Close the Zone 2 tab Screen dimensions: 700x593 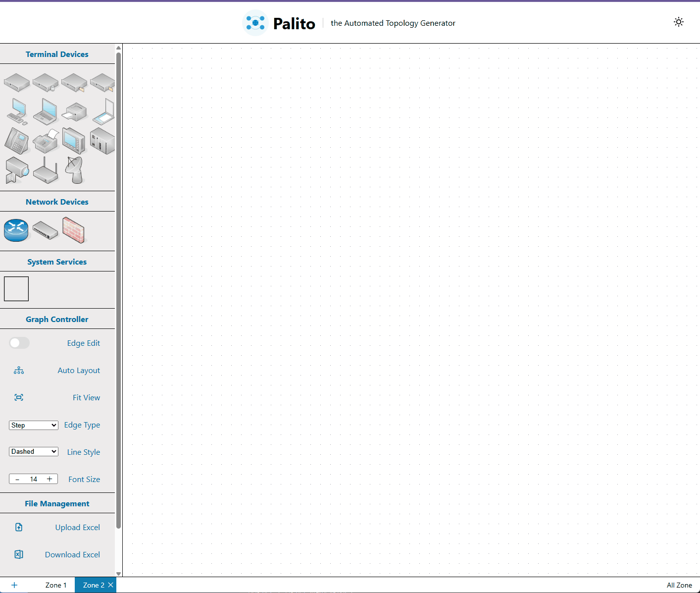tap(111, 585)
